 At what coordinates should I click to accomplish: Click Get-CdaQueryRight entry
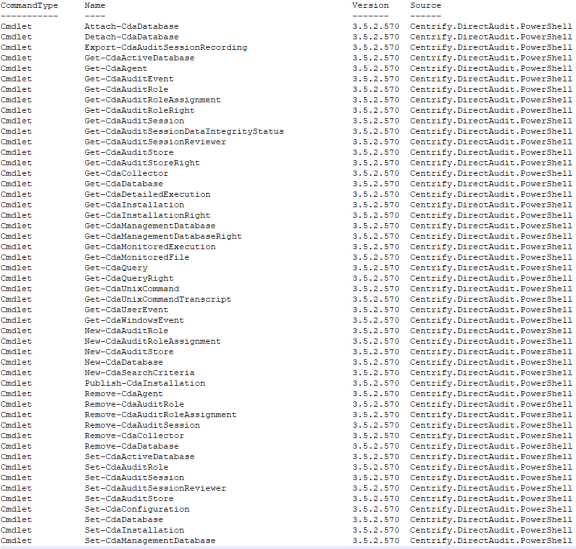click(x=129, y=278)
